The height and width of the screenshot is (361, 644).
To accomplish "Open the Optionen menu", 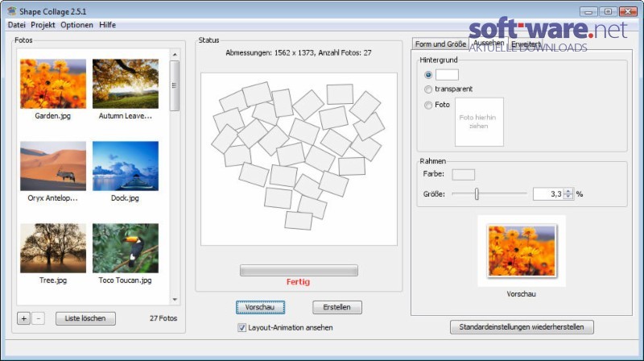I will (76, 25).
